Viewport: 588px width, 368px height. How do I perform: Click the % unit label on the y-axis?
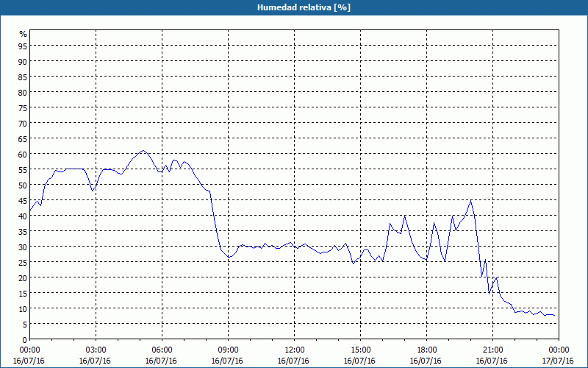[24, 34]
